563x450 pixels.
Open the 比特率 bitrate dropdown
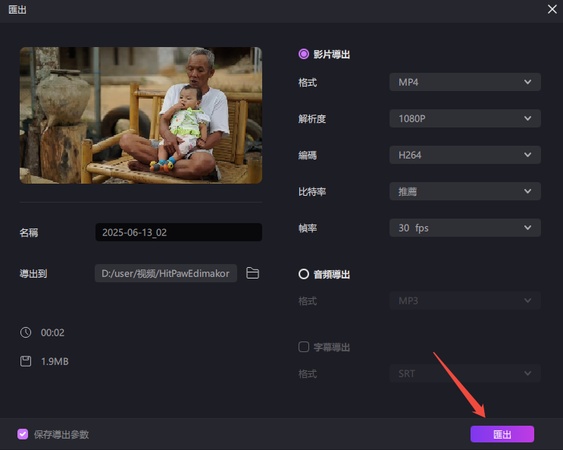pyautogui.click(x=465, y=191)
